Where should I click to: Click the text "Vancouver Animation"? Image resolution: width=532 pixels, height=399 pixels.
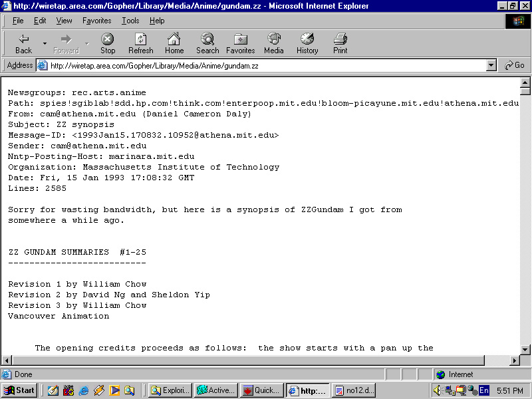59,317
